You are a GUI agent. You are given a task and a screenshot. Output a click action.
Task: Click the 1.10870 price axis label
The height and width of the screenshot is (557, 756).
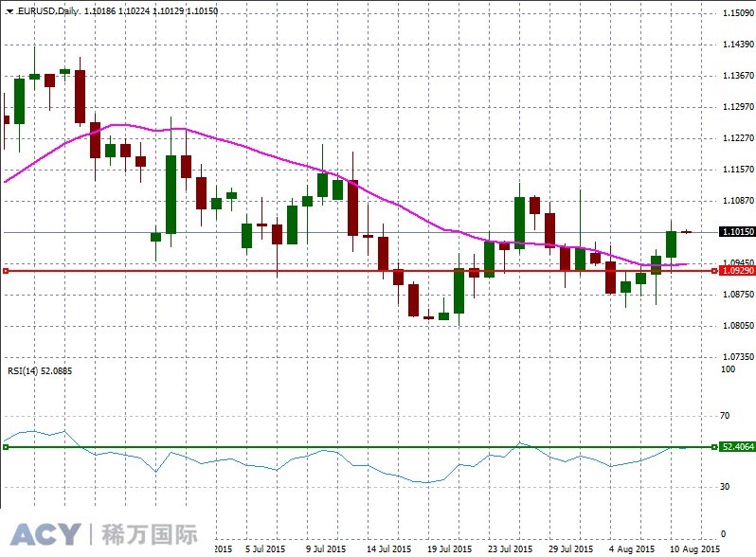click(738, 201)
